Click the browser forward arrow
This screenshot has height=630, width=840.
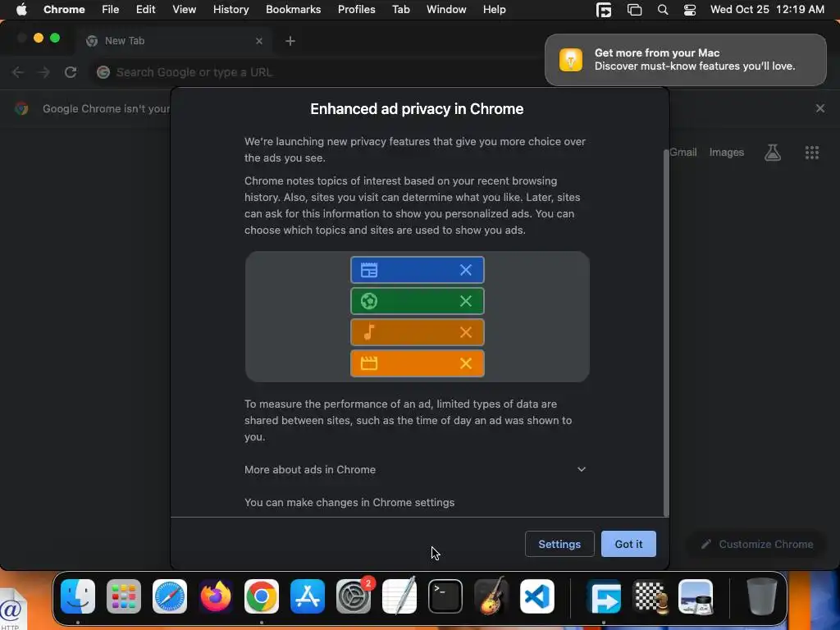(44, 72)
